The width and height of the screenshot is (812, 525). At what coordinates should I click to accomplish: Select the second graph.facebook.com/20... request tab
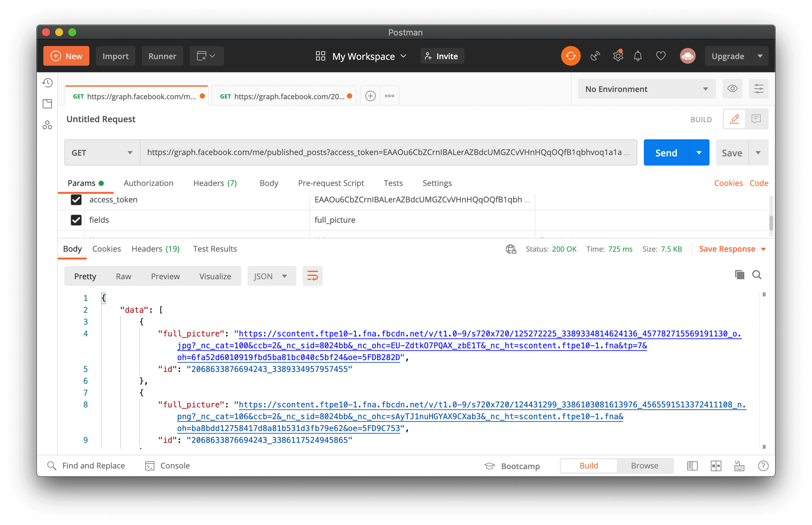(283, 96)
